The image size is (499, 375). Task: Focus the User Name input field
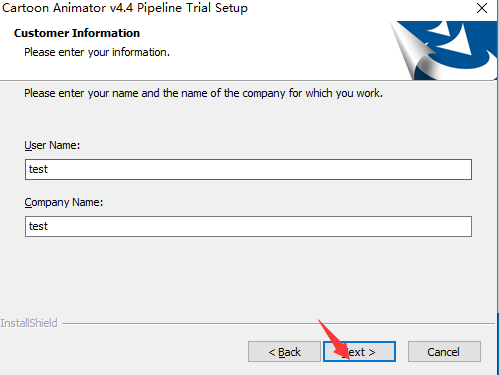[248, 169]
